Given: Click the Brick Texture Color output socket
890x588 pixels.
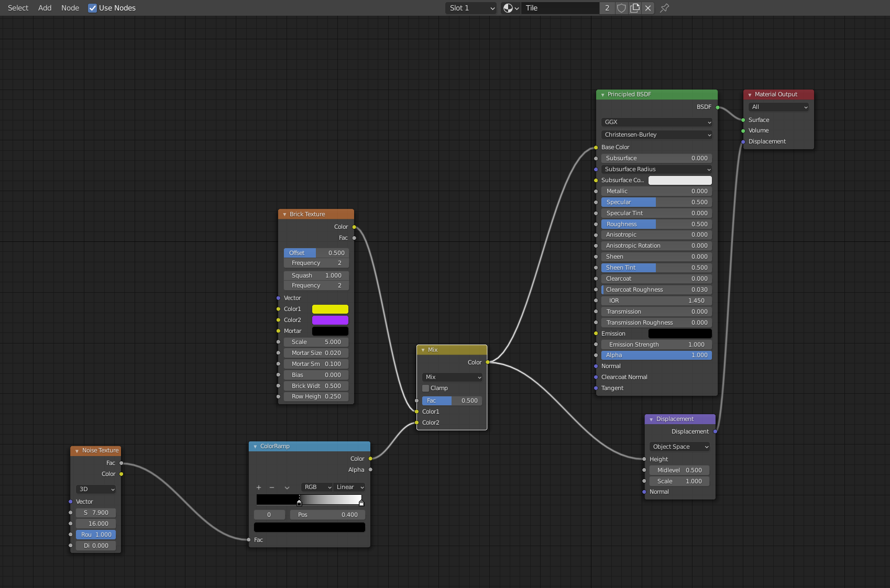Looking at the screenshot, I should [354, 227].
